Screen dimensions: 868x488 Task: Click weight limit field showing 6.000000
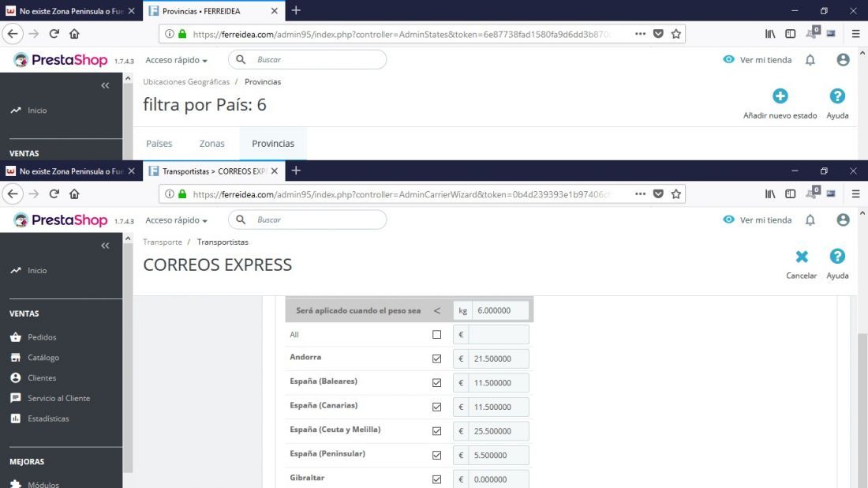pos(499,310)
